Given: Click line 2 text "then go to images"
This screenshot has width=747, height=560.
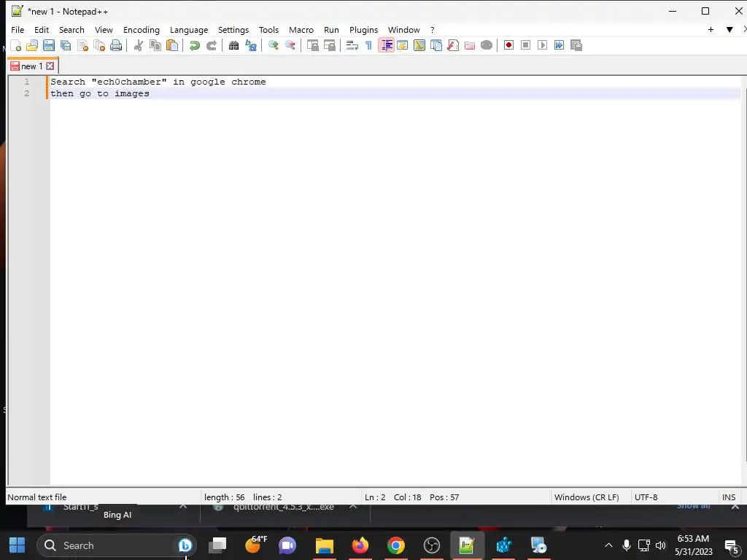Looking at the screenshot, I should (100, 94).
